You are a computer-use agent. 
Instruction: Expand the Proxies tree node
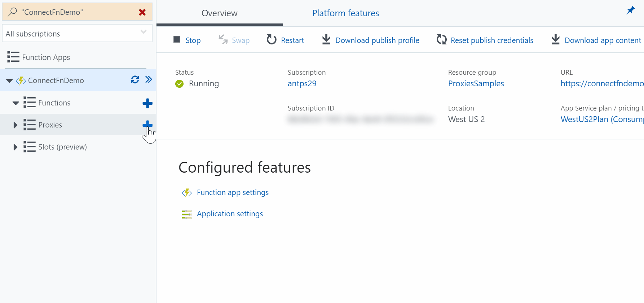(x=15, y=125)
